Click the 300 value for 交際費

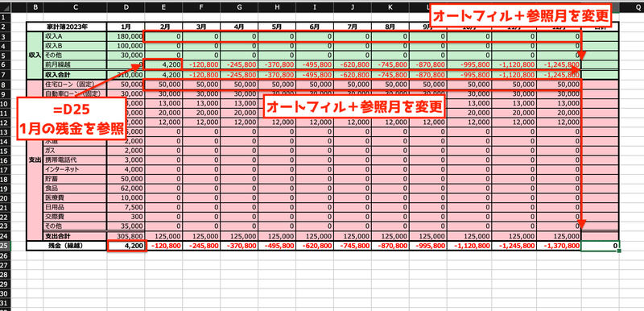(x=126, y=217)
